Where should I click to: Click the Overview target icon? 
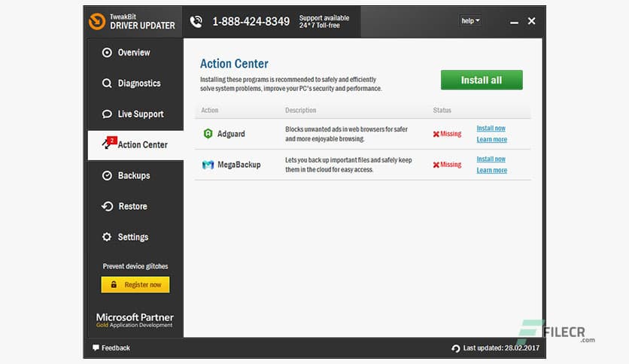click(x=107, y=53)
